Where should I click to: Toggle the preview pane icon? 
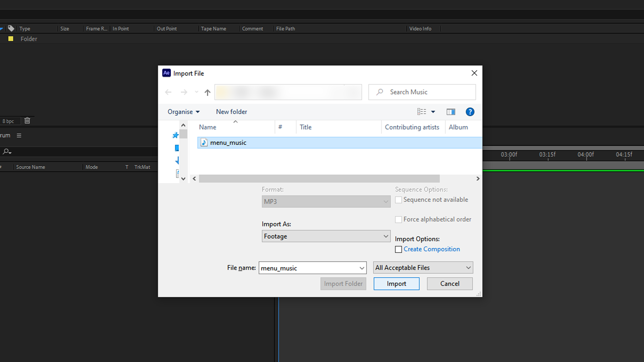point(451,112)
